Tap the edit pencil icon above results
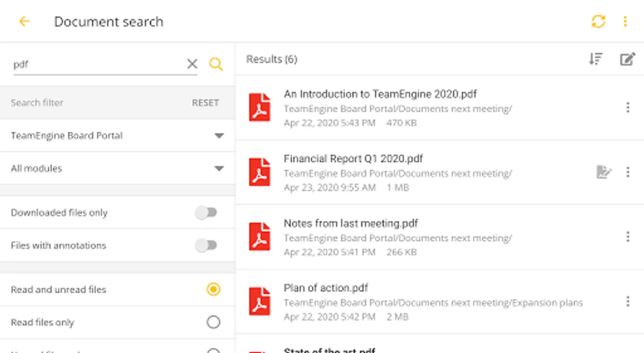 click(627, 59)
